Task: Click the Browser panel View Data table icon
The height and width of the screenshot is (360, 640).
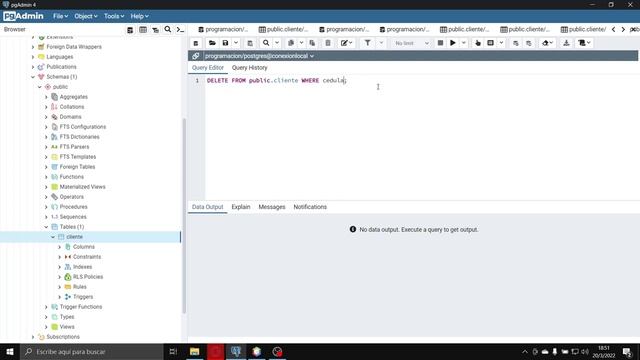Action: coord(143,30)
